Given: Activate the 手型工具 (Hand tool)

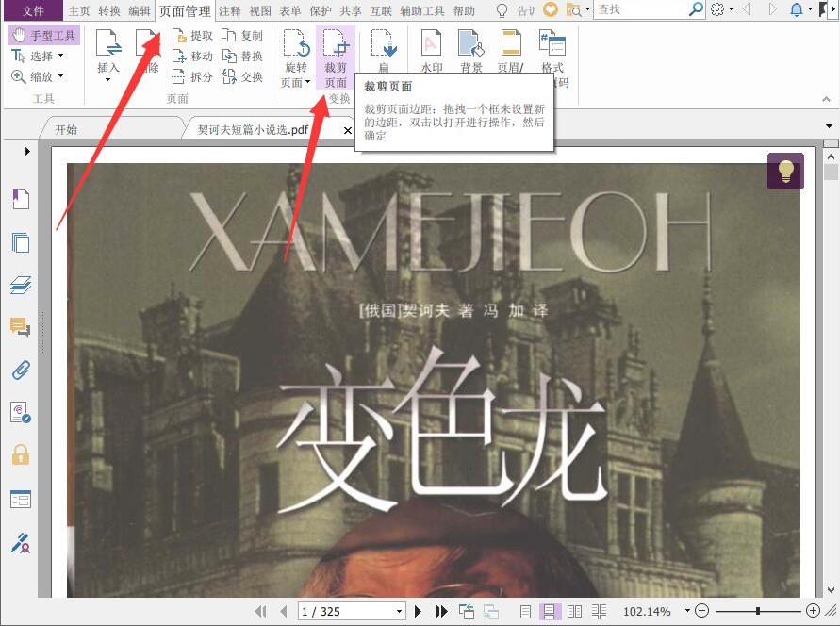Looking at the screenshot, I should click(43, 34).
